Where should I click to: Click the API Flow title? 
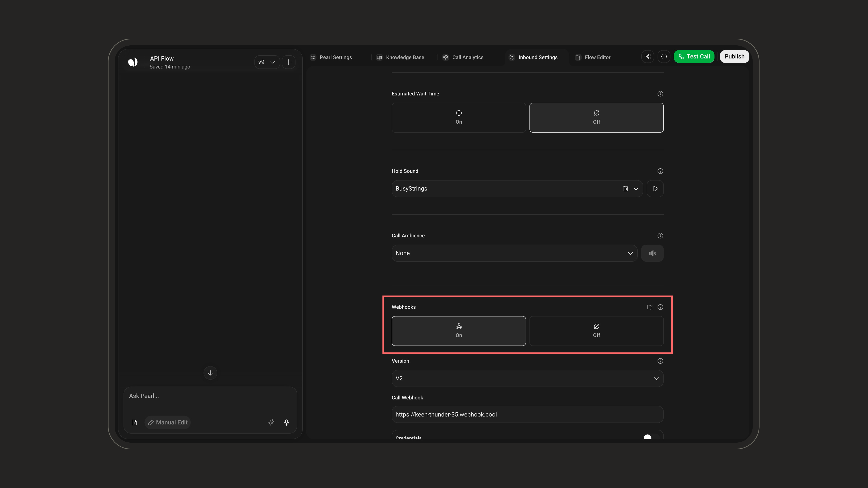162,59
